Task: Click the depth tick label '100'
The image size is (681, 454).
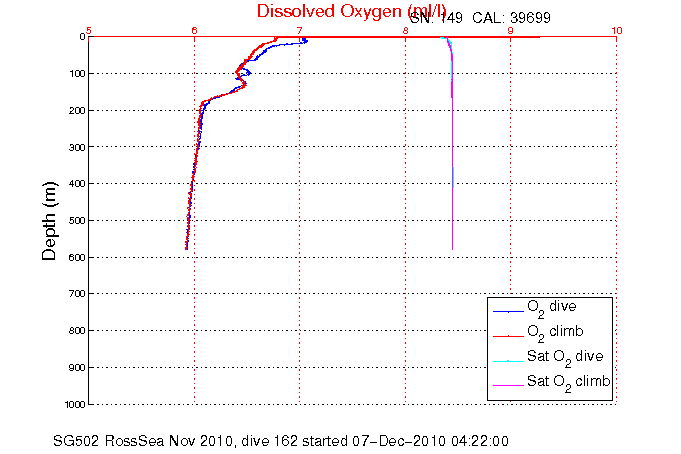Action: click(77, 73)
